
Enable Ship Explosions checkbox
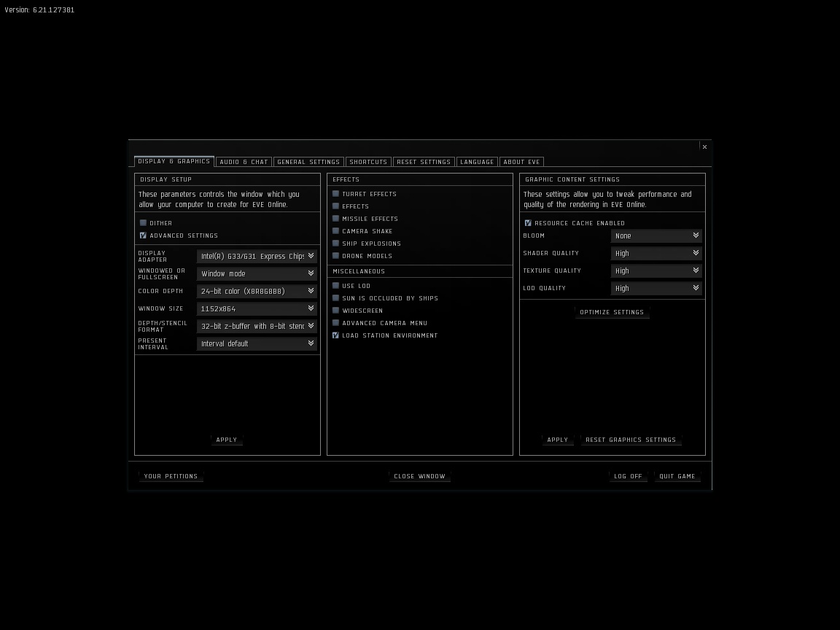pyautogui.click(x=335, y=244)
